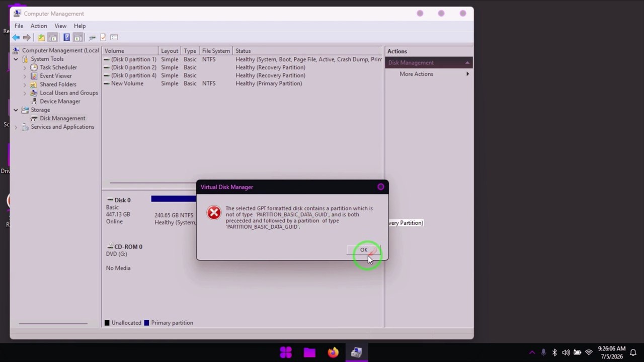Select the (Disk 0 partition 2) volume row
Screen dimensions: 644x362
(x=242, y=67)
